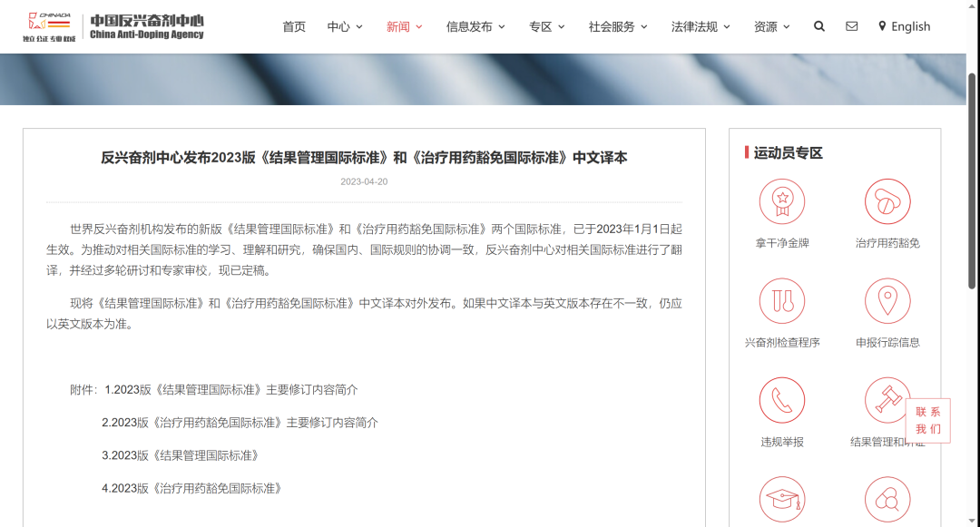Expand the 中心 dropdown menu

345,26
